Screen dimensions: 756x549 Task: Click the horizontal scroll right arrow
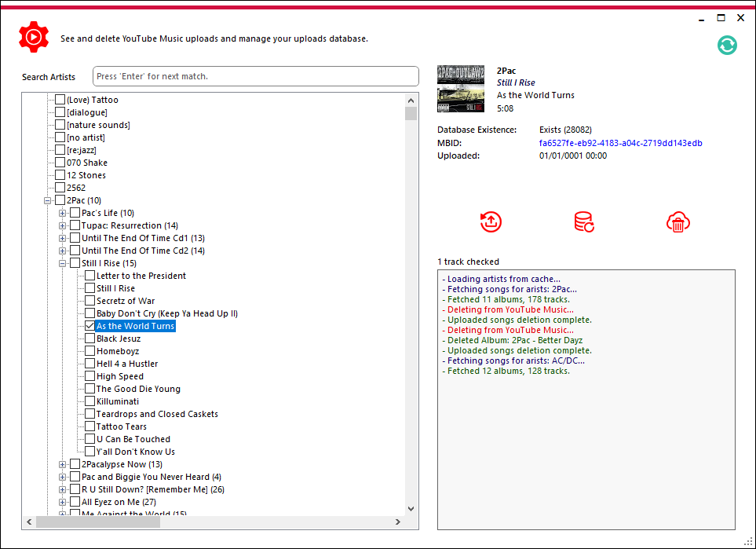coord(397,522)
